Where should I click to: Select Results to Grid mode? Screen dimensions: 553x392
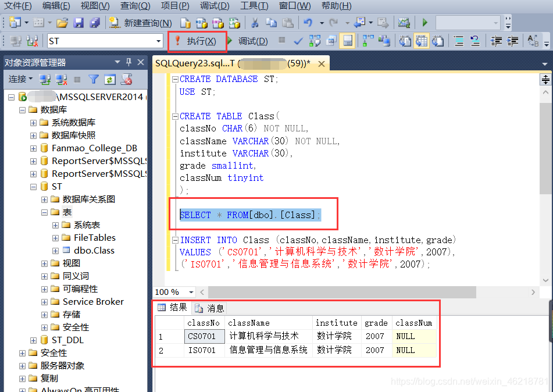(421, 41)
